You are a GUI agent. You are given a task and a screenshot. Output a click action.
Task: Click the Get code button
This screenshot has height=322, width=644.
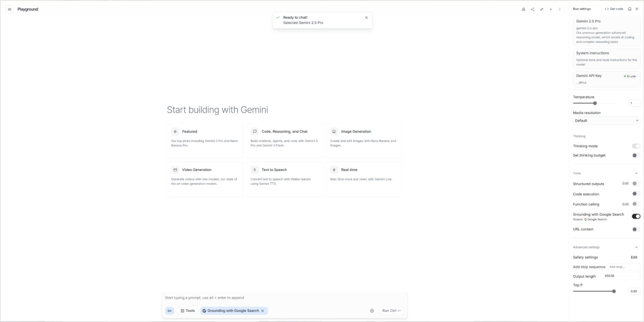click(x=613, y=9)
